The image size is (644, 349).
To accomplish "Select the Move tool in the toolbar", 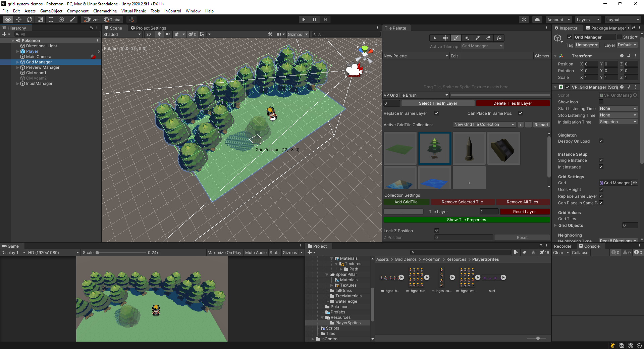I will coord(19,19).
